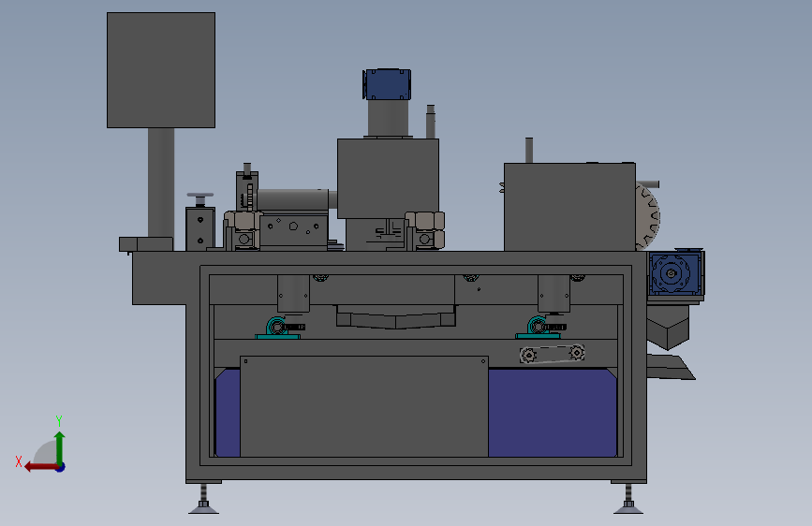Select the large control cabinet box on post
The height and width of the screenshot is (526, 812).
pos(161,70)
